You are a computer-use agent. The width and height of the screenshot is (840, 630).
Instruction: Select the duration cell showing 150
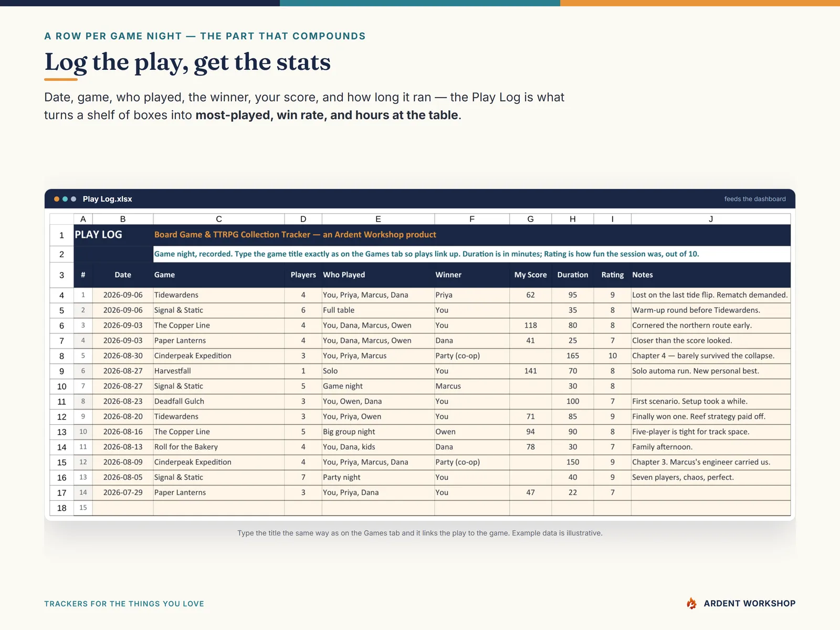[573, 462]
